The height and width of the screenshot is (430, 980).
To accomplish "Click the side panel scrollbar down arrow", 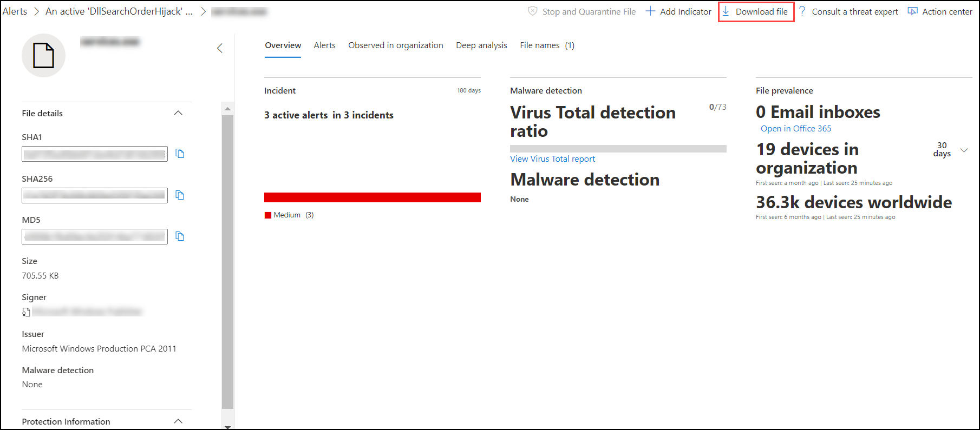I will (x=227, y=427).
